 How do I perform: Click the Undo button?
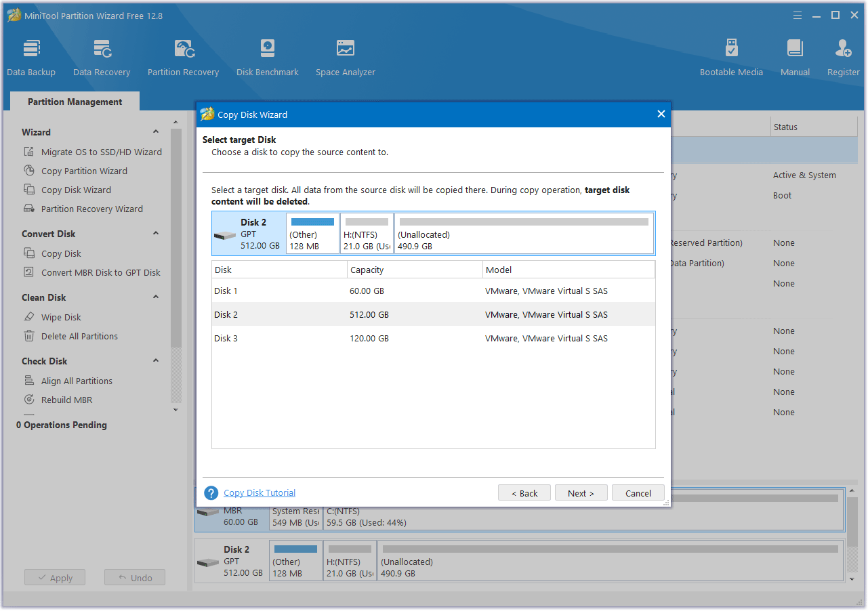pyautogui.click(x=135, y=578)
